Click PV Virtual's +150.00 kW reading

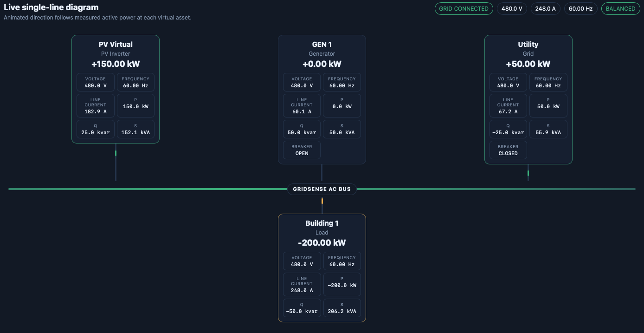pos(116,64)
